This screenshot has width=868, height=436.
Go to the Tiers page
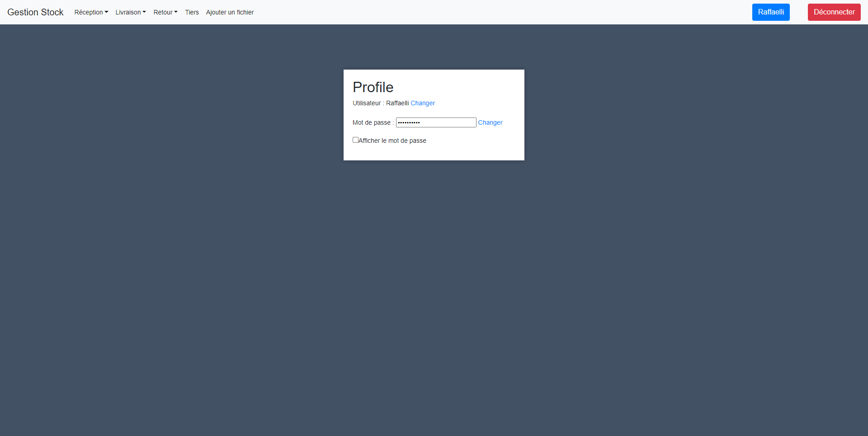pos(192,12)
